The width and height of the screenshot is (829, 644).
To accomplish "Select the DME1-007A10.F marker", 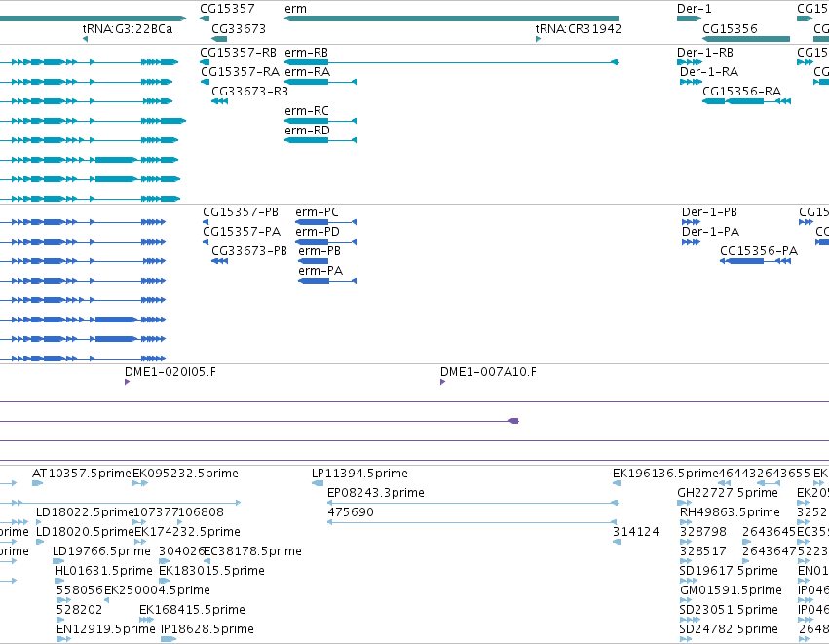I will coord(442,382).
